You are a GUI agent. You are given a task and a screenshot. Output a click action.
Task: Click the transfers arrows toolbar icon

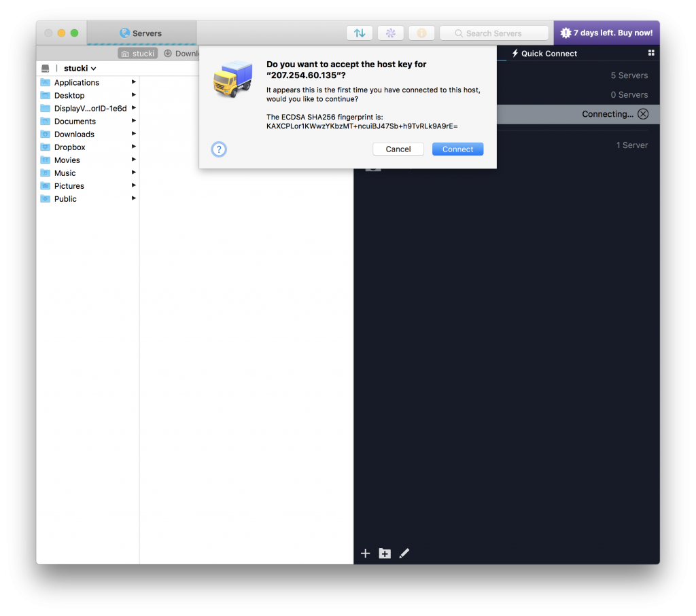[x=359, y=33]
